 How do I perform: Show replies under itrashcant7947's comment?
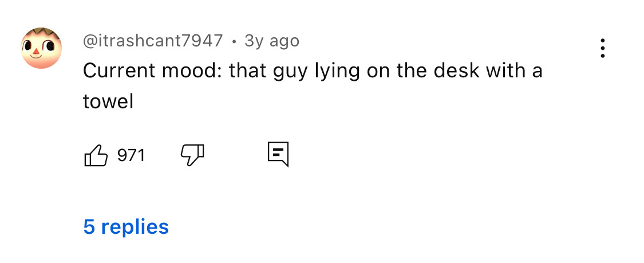[126, 226]
